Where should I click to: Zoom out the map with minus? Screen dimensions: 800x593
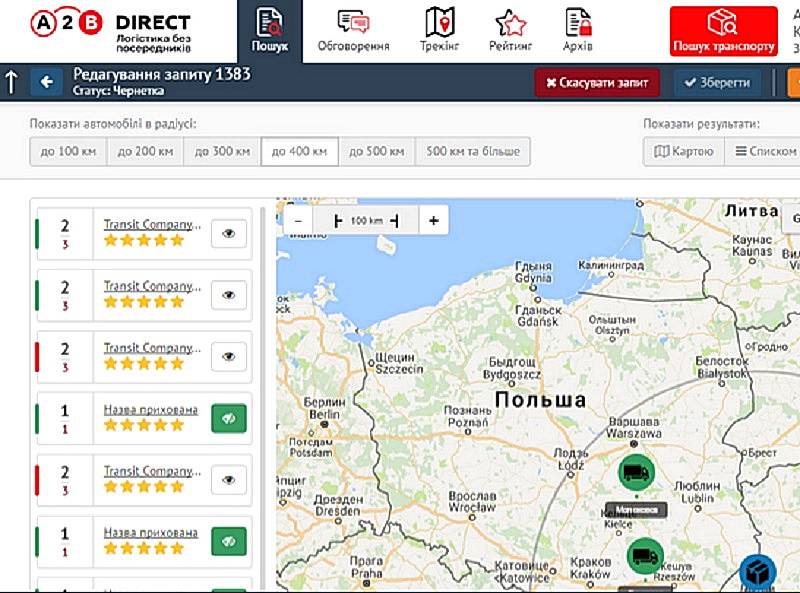pos(298,221)
